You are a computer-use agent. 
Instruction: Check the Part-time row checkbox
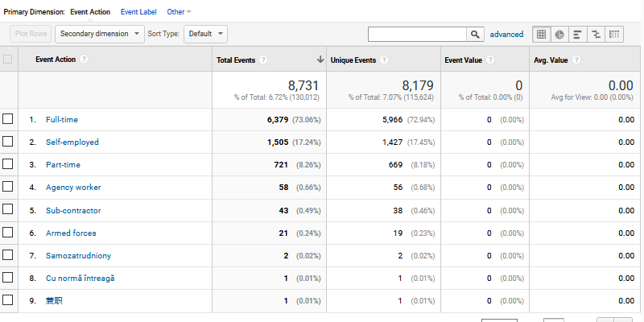pos(8,164)
